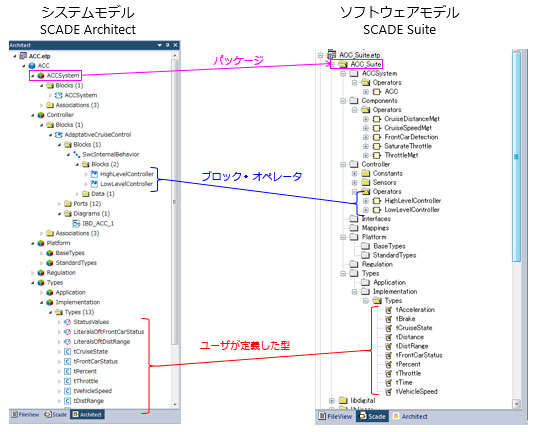Select LiteralsOftDistRange in Architect tree
536x432 pixels.
click(102, 342)
